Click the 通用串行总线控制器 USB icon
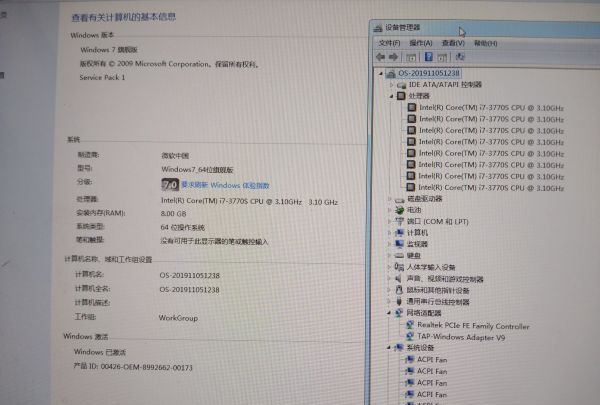 click(399, 302)
